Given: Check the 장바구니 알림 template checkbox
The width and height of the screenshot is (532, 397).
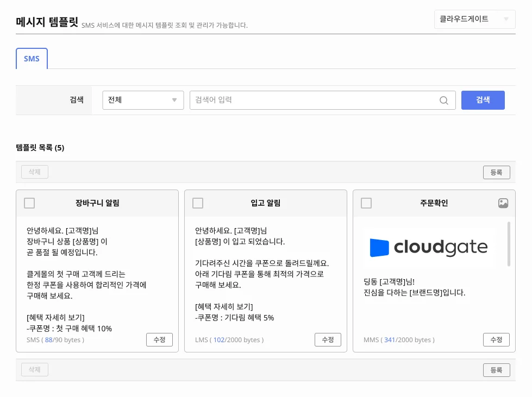Looking at the screenshot, I should [x=29, y=203].
